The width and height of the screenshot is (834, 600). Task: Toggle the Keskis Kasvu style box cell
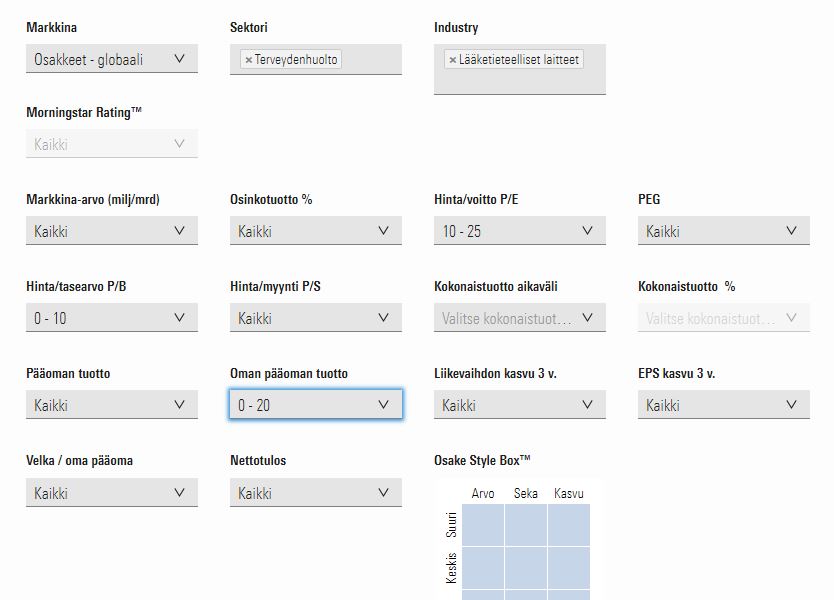pyautogui.click(x=569, y=568)
